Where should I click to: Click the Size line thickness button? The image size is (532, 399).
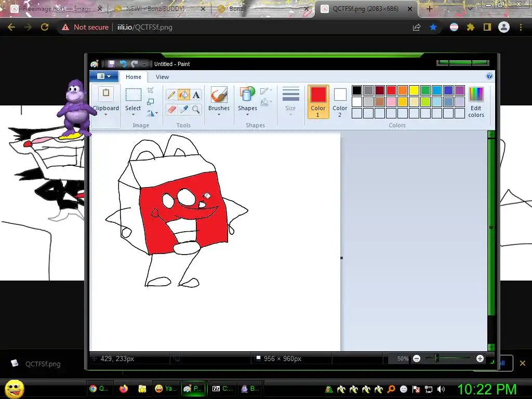pos(291,101)
